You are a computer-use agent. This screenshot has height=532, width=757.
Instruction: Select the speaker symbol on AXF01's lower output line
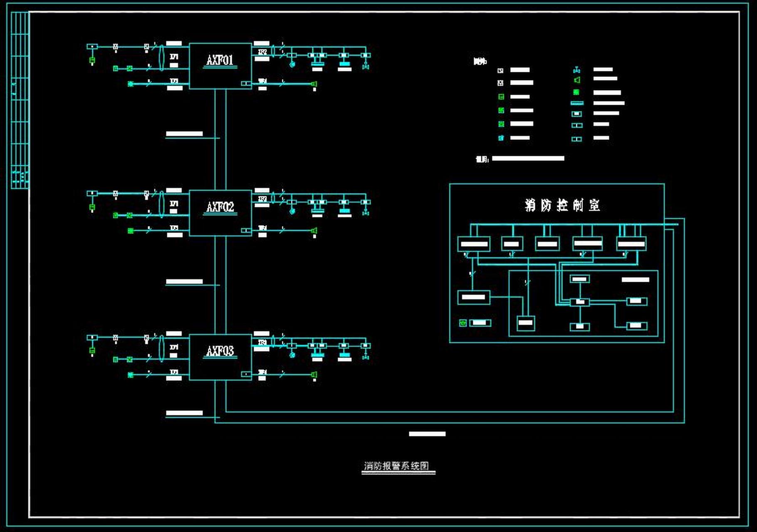point(314,84)
